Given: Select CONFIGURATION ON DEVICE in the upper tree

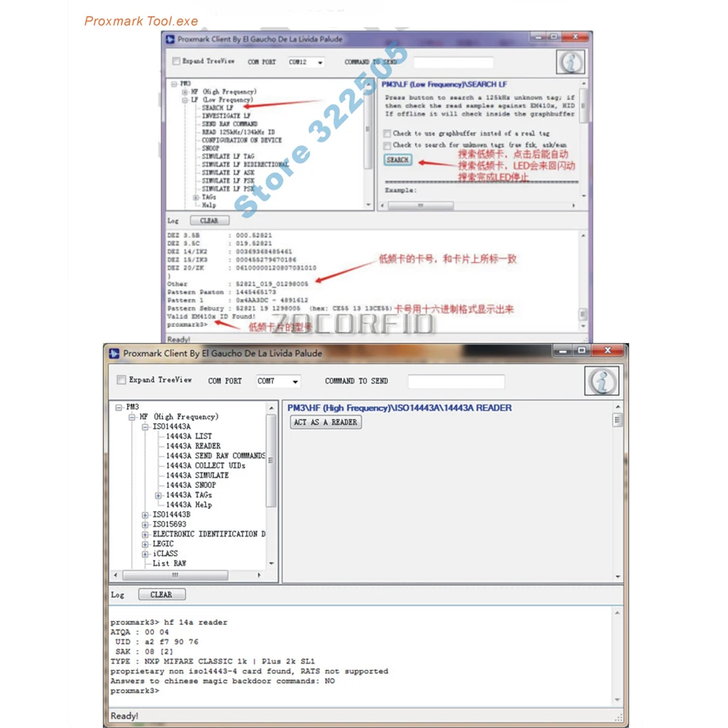Looking at the screenshot, I should pyautogui.click(x=242, y=141).
